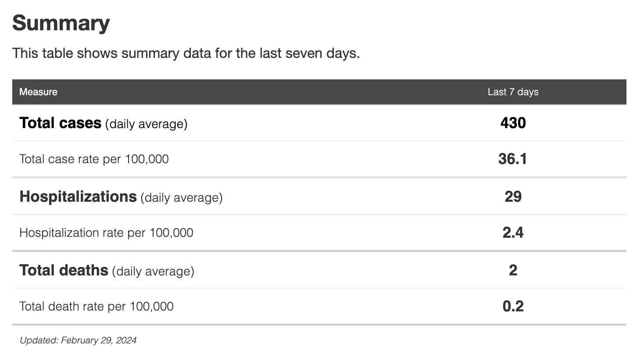Select the 0.2 death rate value

point(513,307)
